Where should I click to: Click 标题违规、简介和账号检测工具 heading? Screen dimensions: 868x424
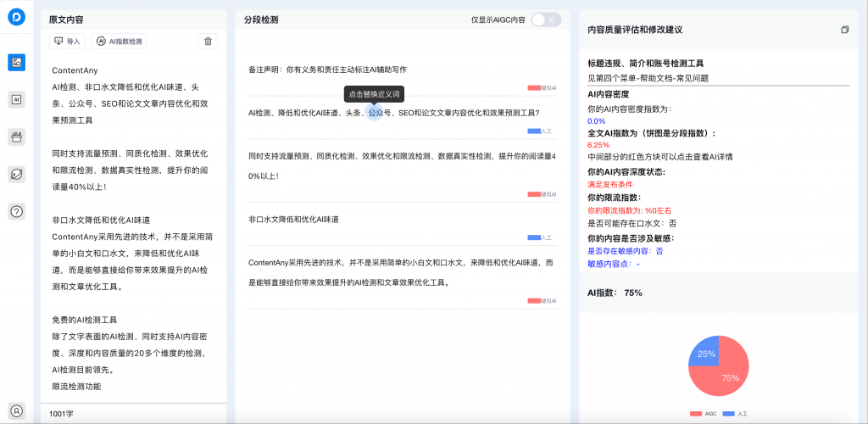coord(645,64)
